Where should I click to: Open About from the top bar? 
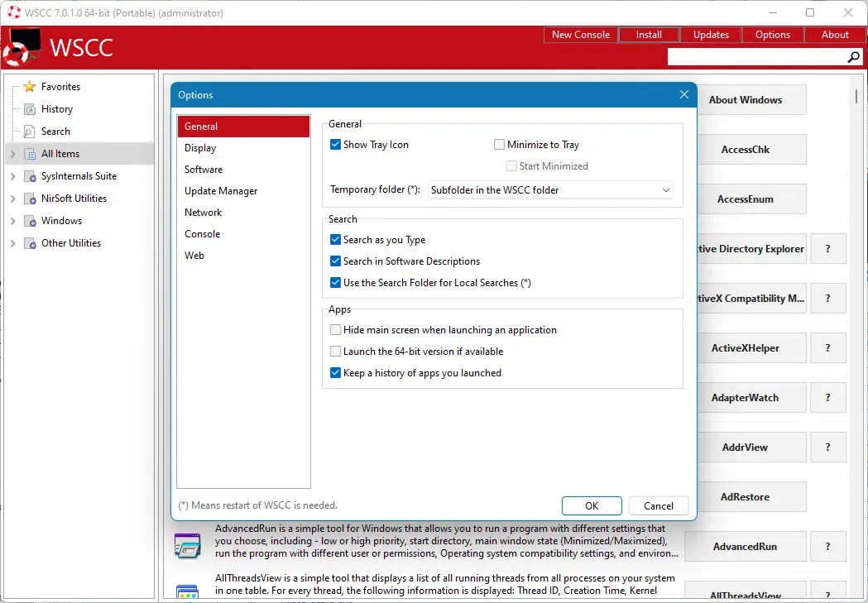click(x=835, y=34)
